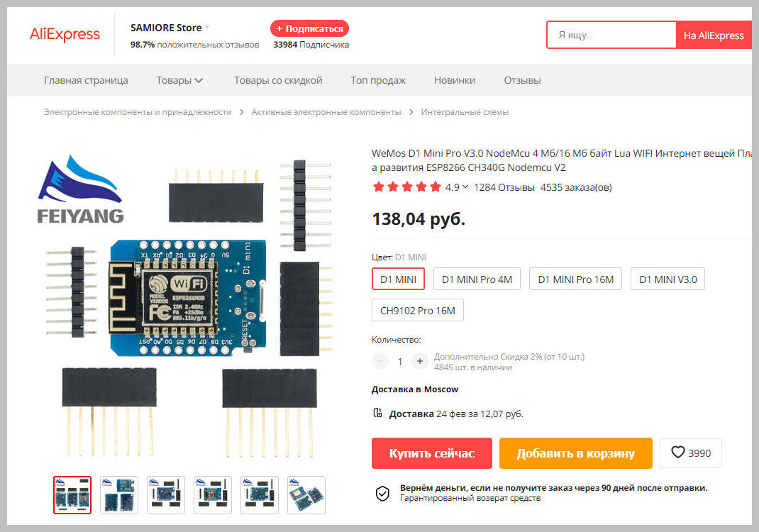The width and height of the screenshot is (759, 532).
Task: Open the Новинки tab
Action: click(455, 80)
